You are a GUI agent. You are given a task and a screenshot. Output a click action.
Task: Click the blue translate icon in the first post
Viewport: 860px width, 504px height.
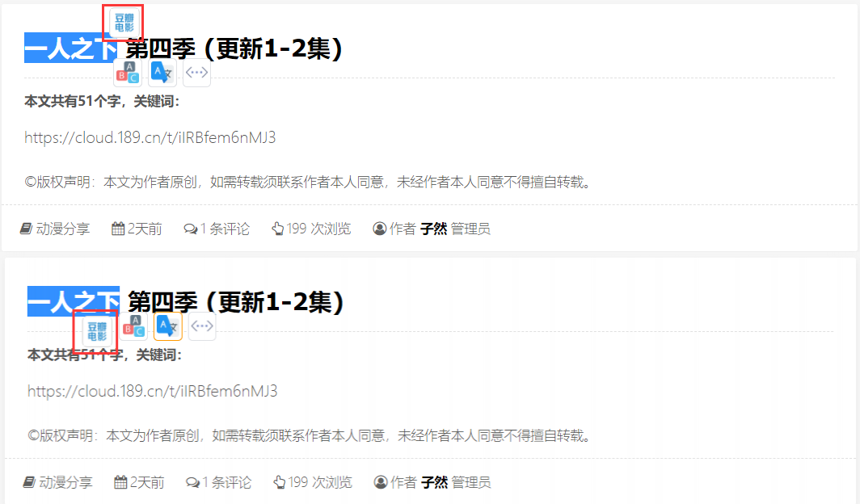162,73
